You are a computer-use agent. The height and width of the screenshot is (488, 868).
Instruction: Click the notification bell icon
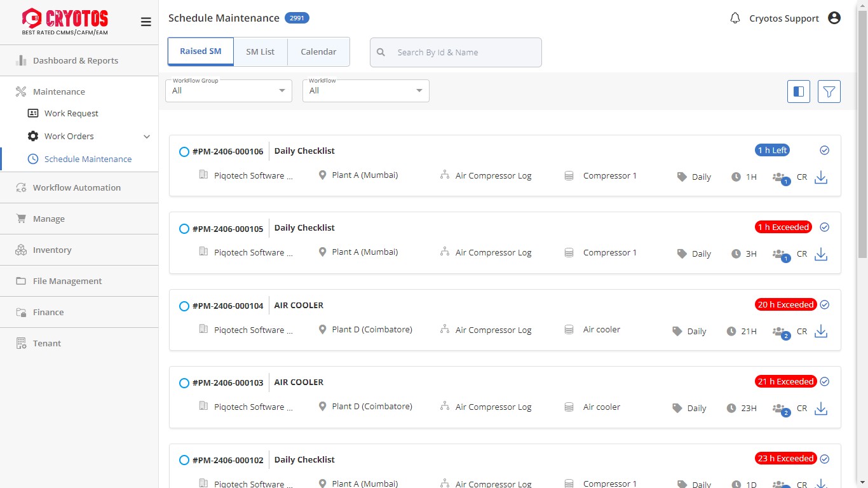(735, 18)
